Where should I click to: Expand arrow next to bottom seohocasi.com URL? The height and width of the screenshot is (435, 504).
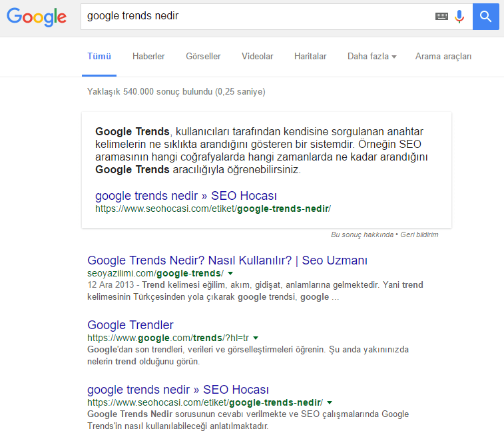click(x=330, y=403)
